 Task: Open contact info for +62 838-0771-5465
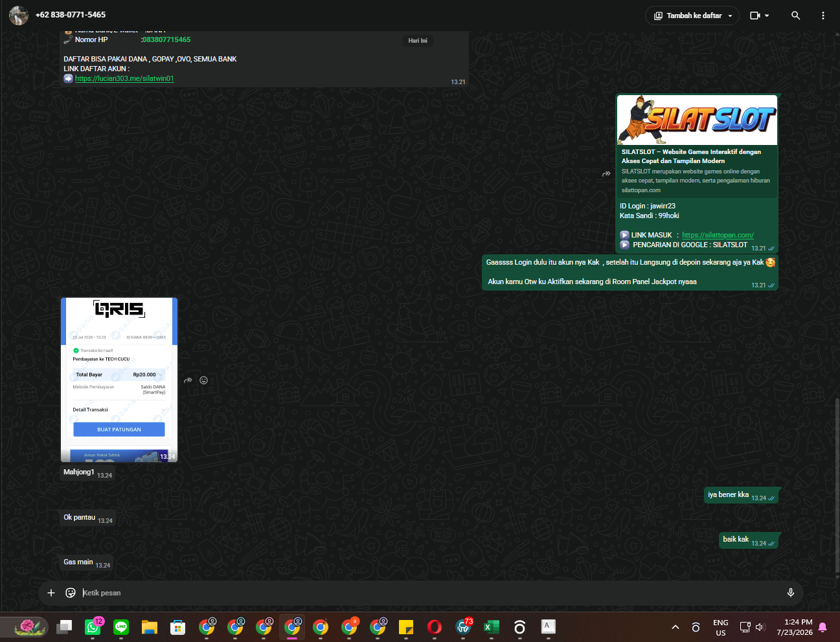[x=71, y=14]
